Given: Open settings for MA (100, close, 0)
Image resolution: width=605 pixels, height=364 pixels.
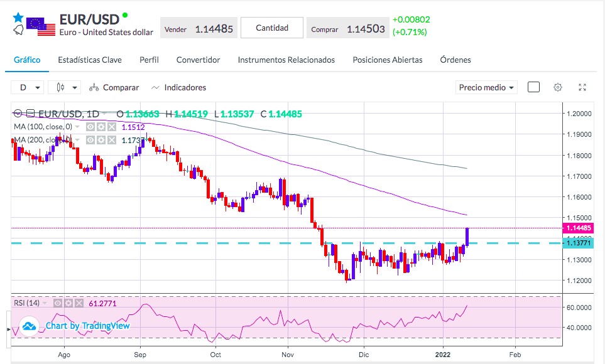Looking at the screenshot, I should [101, 127].
